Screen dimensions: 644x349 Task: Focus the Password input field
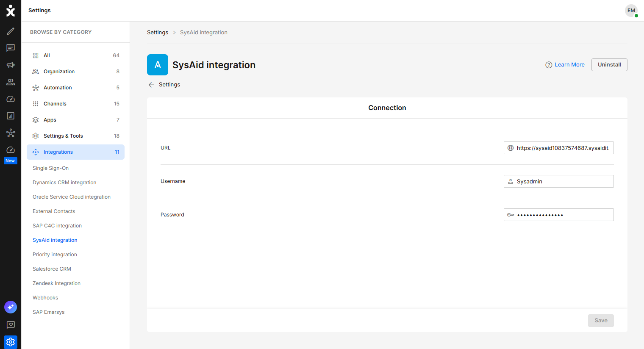(559, 215)
